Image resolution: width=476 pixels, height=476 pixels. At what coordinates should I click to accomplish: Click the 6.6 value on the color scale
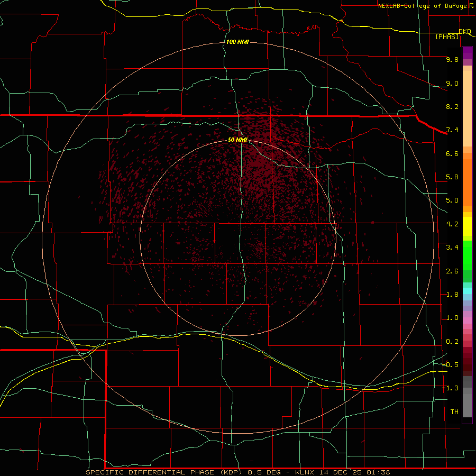click(452, 153)
